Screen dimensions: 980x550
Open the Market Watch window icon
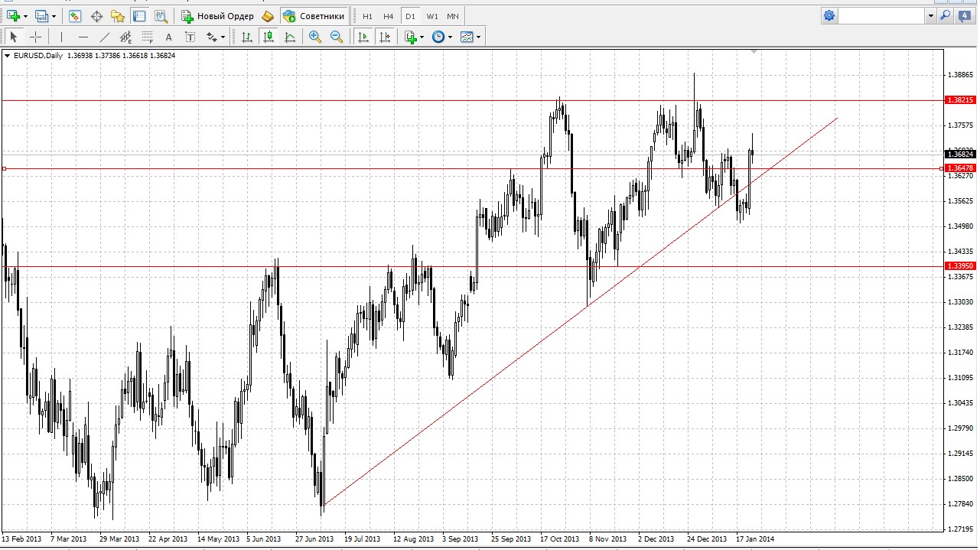(x=75, y=16)
